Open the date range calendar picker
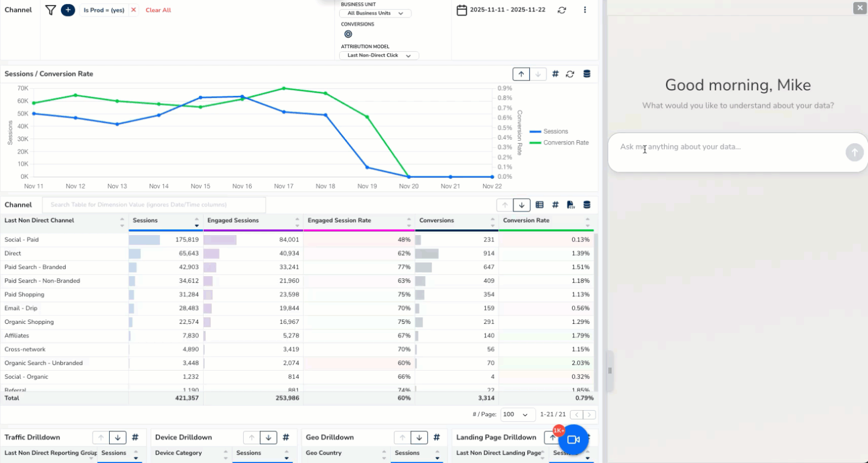868x463 pixels. click(462, 10)
